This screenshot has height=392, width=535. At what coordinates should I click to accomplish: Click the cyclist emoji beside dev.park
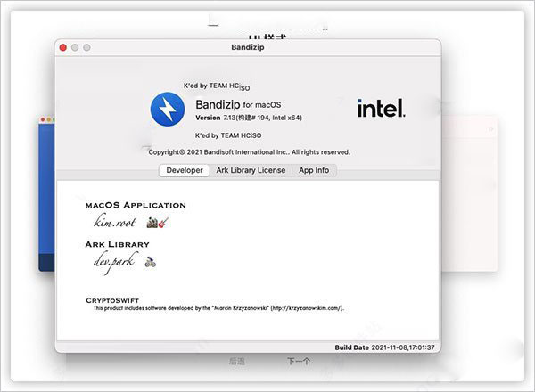click(150, 262)
